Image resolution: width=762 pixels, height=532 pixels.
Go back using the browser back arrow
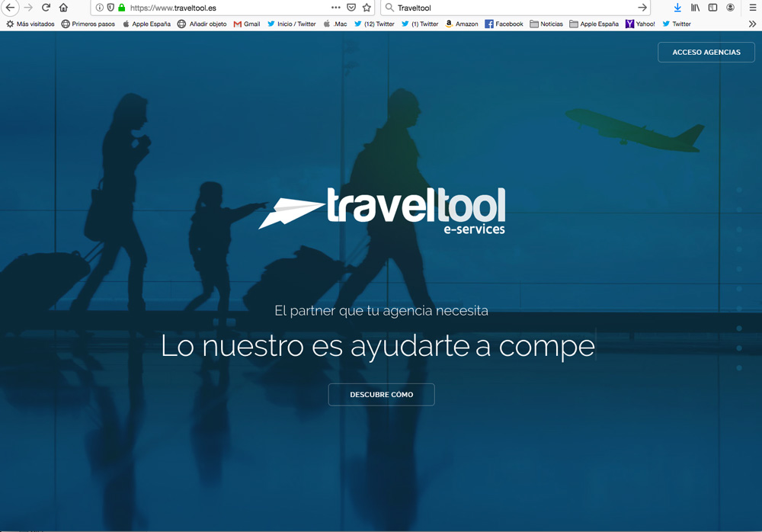coord(10,8)
